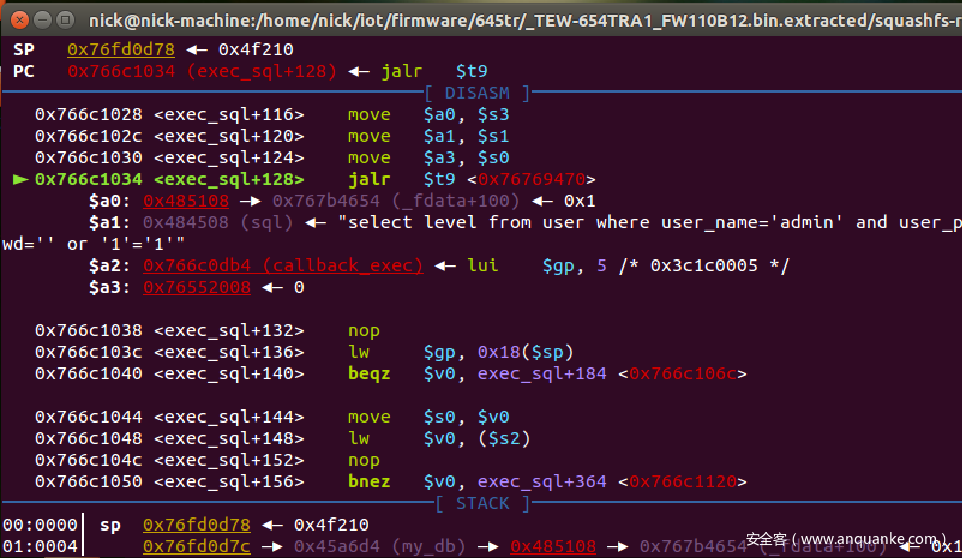Select the line at exec_sql+120
This screenshot has width=962, height=558.
coord(272,136)
